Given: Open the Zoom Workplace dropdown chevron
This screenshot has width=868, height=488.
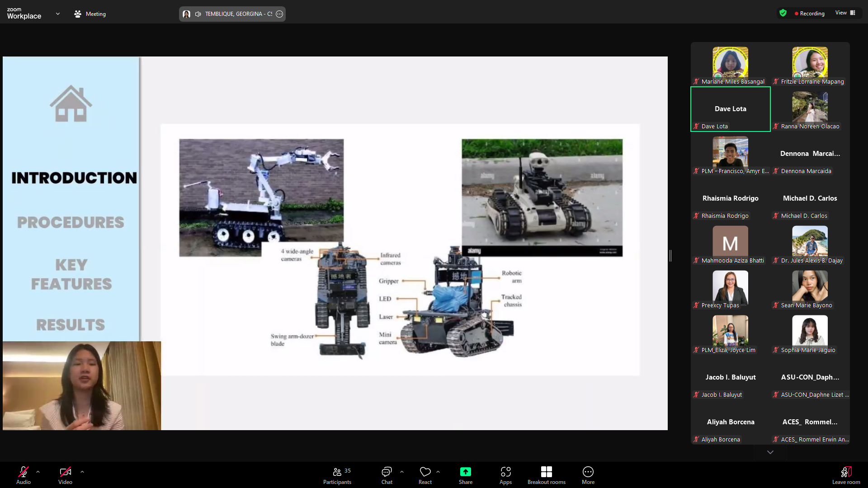Looking at the screenshot, I should pos(58,14).
